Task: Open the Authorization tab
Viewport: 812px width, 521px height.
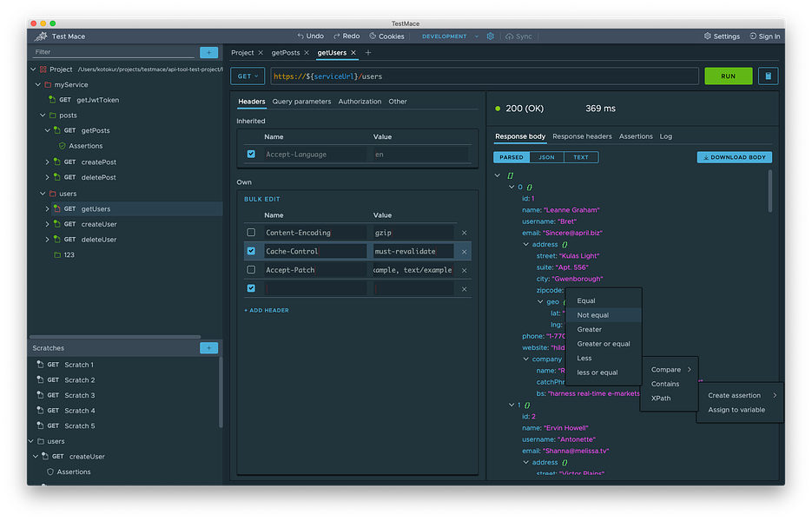Action: point(360,102)
